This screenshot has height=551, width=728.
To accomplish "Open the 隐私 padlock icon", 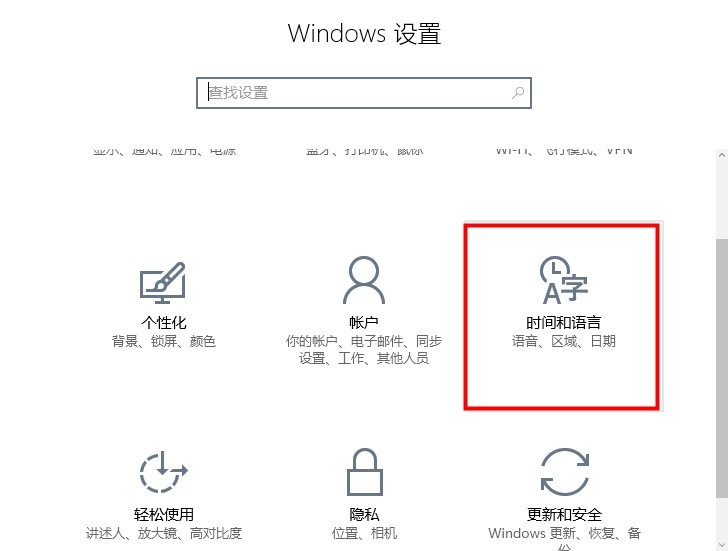I will 364,472.
